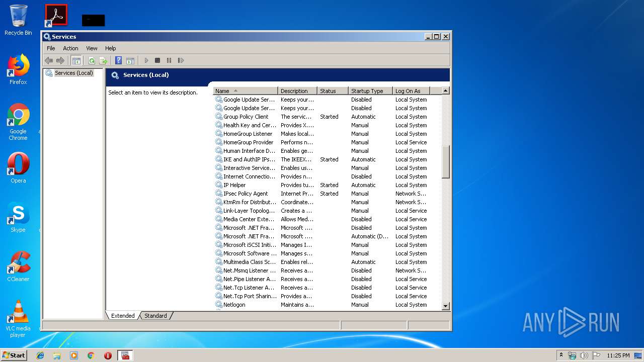Viewport: 644px width, 362px height.
Task: Open the VLC media player desktop shortcut
Action: pyautogui.click(x=18, y=319)
